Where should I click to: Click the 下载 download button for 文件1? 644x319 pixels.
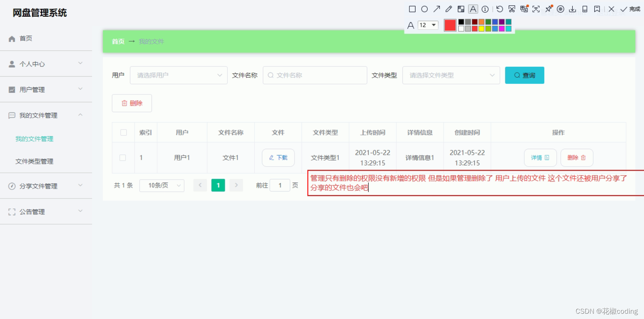(x=278, y=158)
